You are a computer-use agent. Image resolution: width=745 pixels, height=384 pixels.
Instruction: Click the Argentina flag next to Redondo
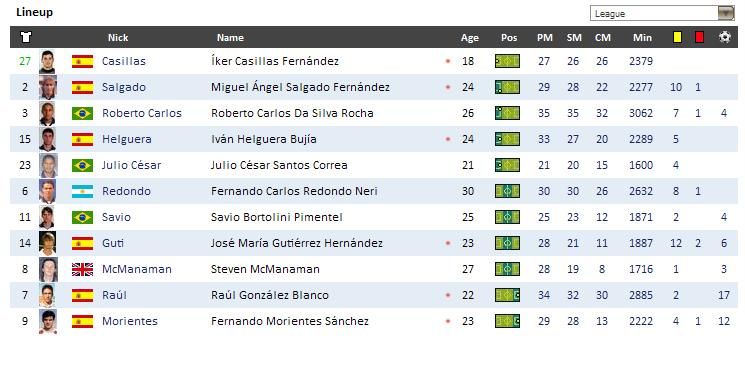[x=82, y=191]
